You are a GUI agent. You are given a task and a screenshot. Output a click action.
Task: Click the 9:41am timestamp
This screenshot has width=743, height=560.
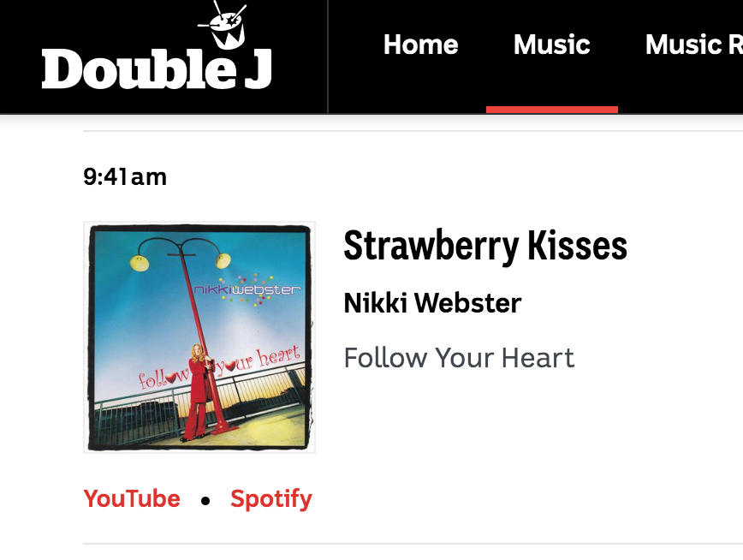[125, 177]
